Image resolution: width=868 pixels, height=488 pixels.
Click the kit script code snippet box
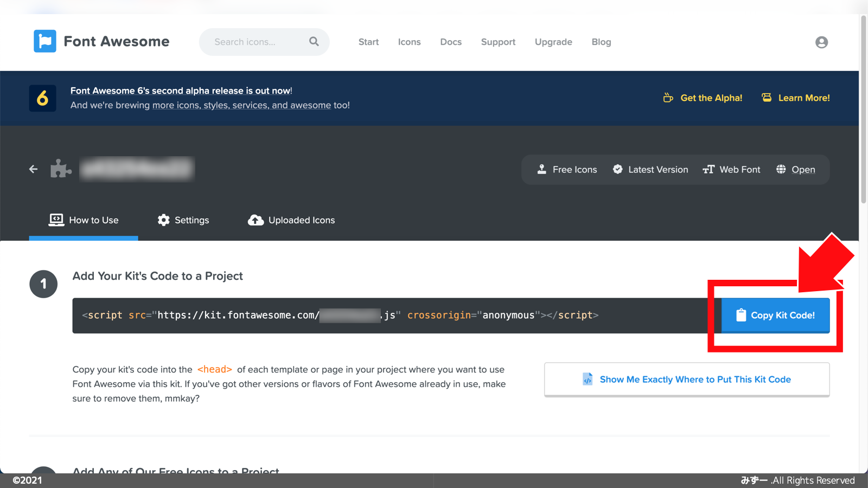[x=397, y=316]
